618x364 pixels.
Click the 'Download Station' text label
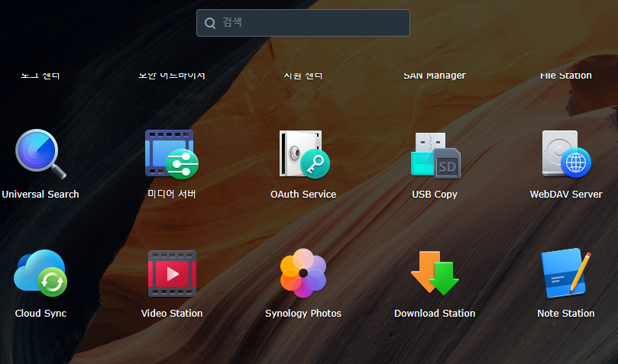[x=435, y=313]
